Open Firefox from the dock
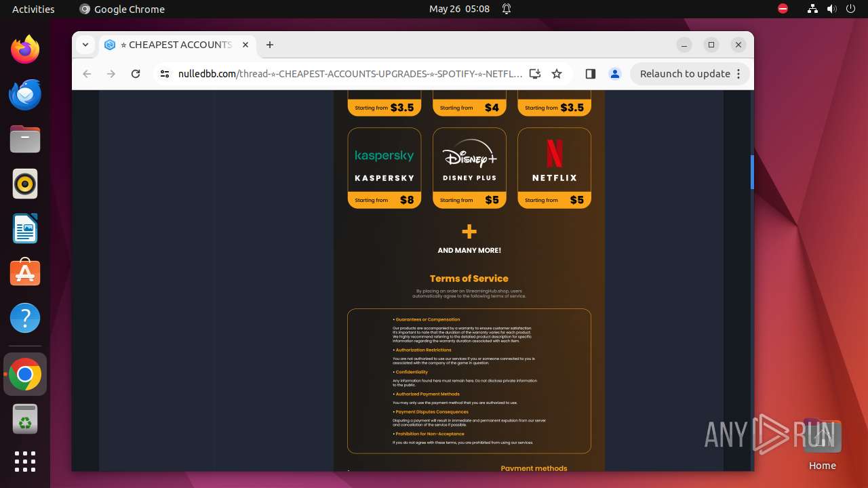 (x=25, y=49)
